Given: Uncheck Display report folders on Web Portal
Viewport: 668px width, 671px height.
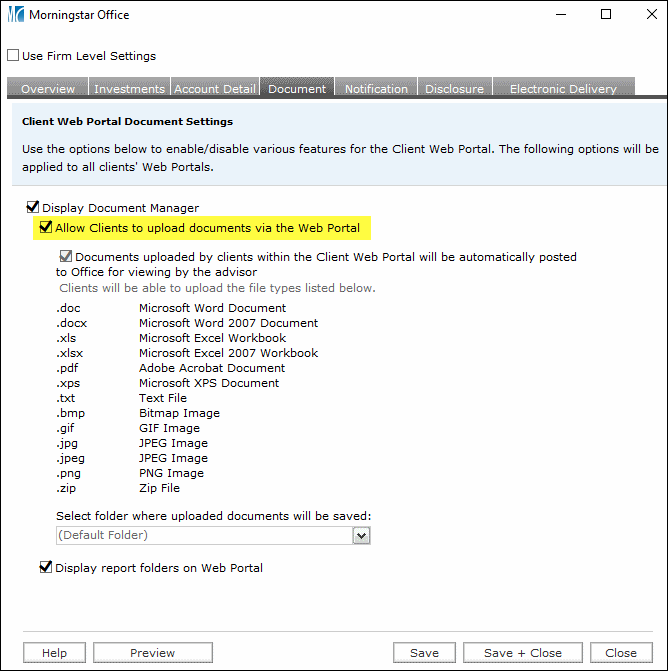Looking at the screenshot, I should click(x=45, y=568).
